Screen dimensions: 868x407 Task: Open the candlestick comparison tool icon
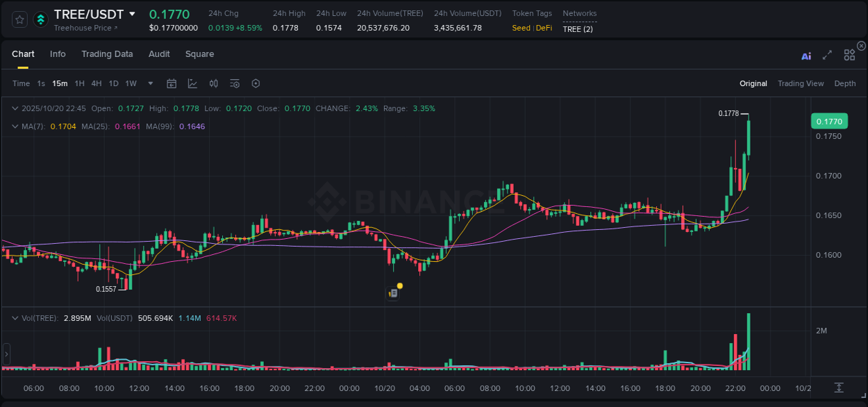(x=213, y=83)
